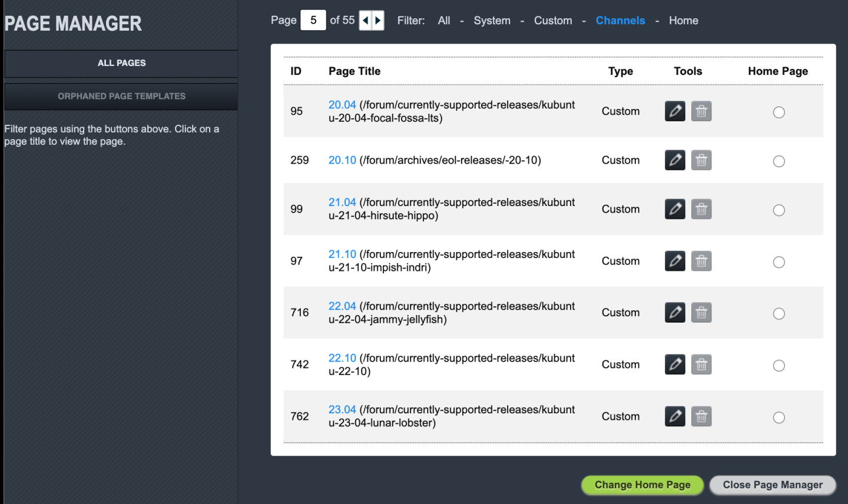
Task: Go to previous page with left arrow
Action: (365, 21)
